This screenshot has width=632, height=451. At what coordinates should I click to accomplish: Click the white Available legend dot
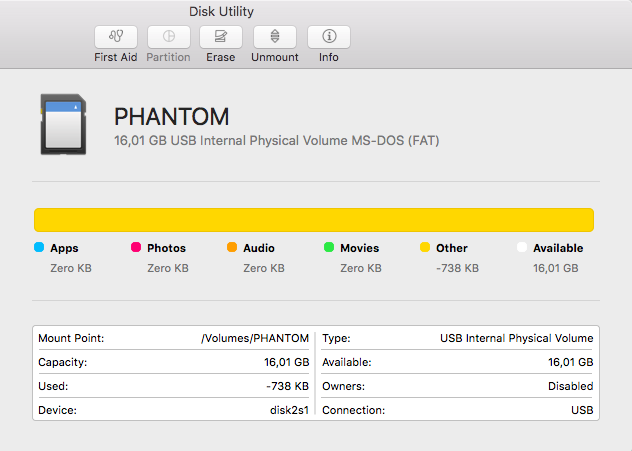coord(522,247)
